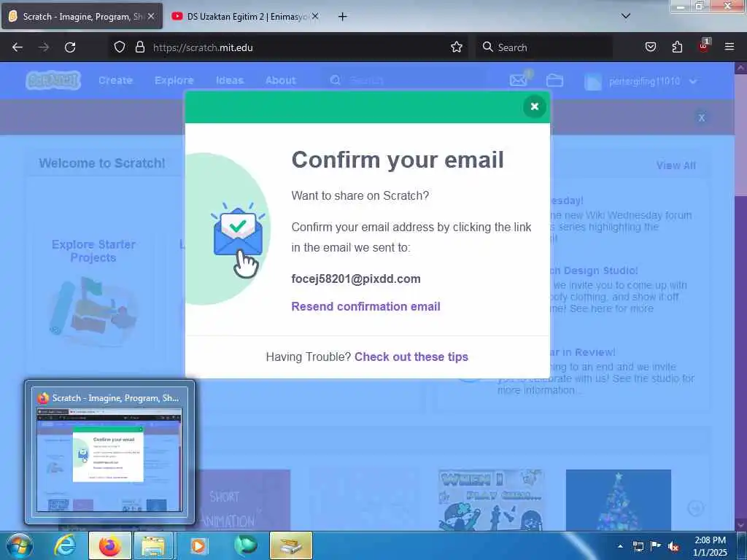Viewport: 747px width, 560px height.
Task: Open the Scratch messages envelope icon
Action: tap(519, 80)
